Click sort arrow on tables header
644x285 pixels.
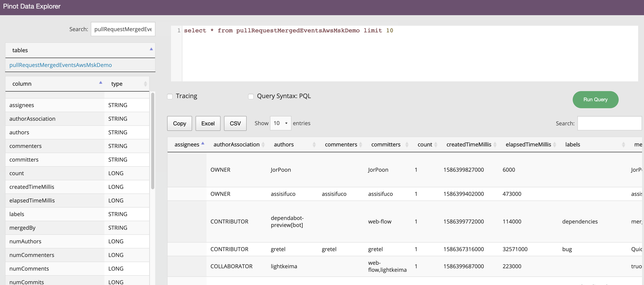tap(151, 49)
